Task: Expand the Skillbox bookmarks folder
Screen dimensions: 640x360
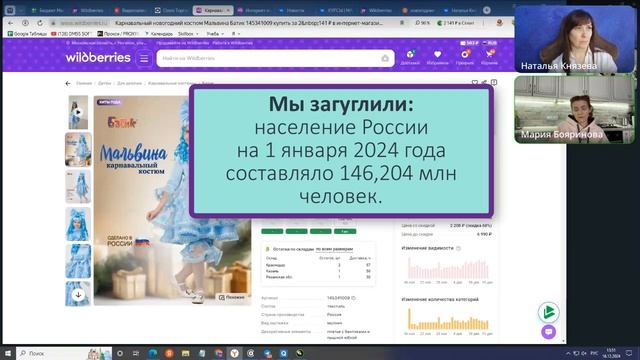Action: [188, 34]
